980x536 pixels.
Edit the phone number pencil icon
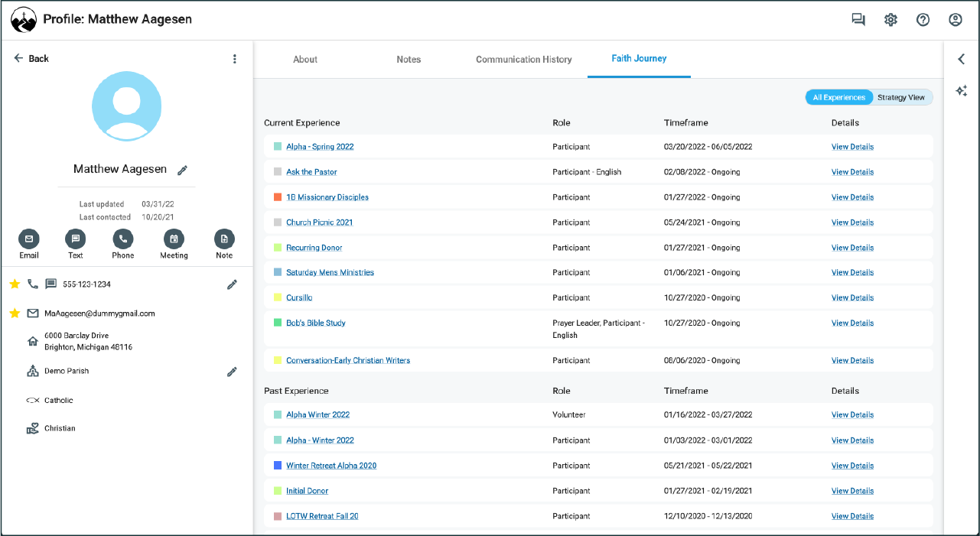pyautogui.click(x=232, y=284)
